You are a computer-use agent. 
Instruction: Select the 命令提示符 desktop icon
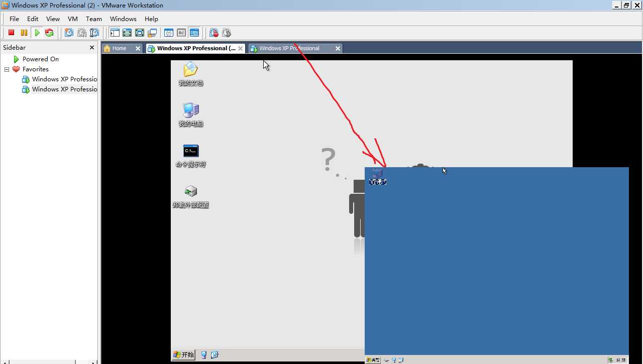coord(191,156)
